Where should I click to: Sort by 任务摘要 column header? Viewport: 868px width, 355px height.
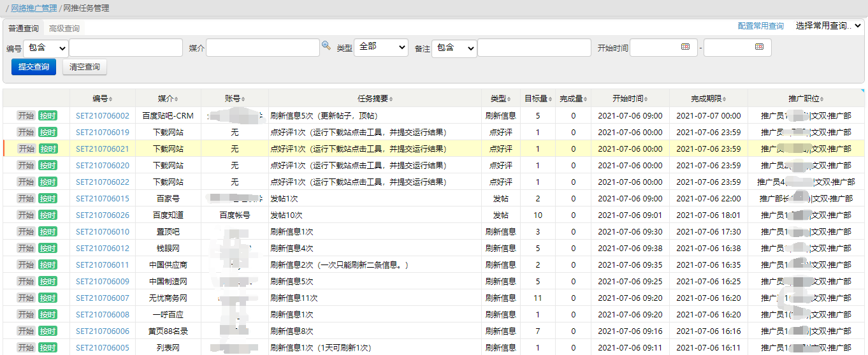(x=375, y=98)
